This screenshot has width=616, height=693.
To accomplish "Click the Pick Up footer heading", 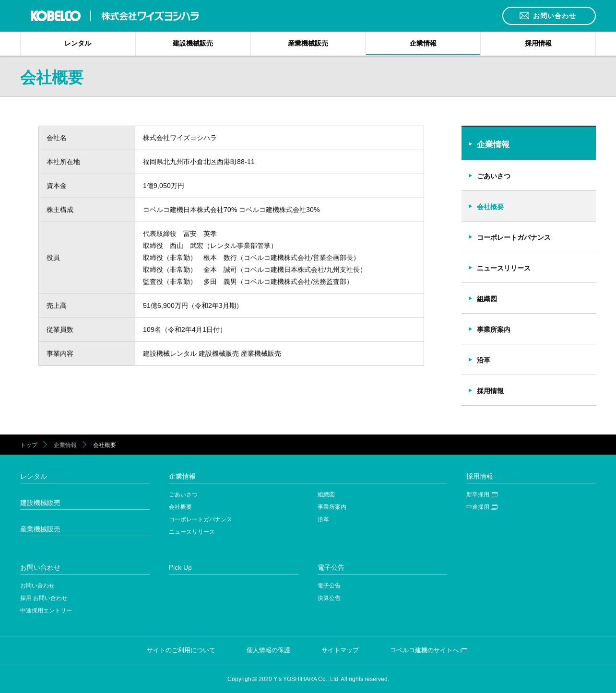I will 180,567.
